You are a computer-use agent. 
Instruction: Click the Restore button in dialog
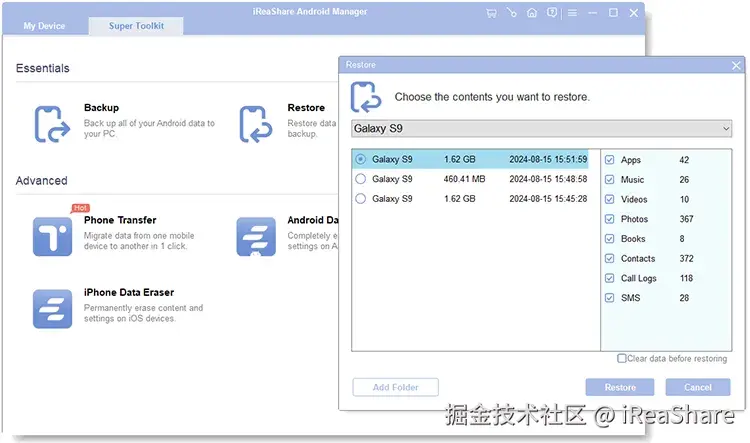(x=620, y=387)
